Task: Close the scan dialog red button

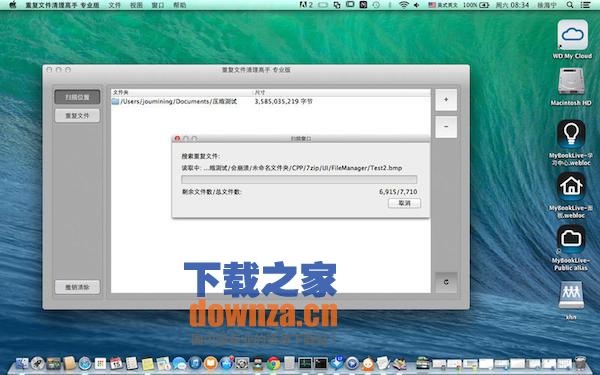Action: point(177,139)
